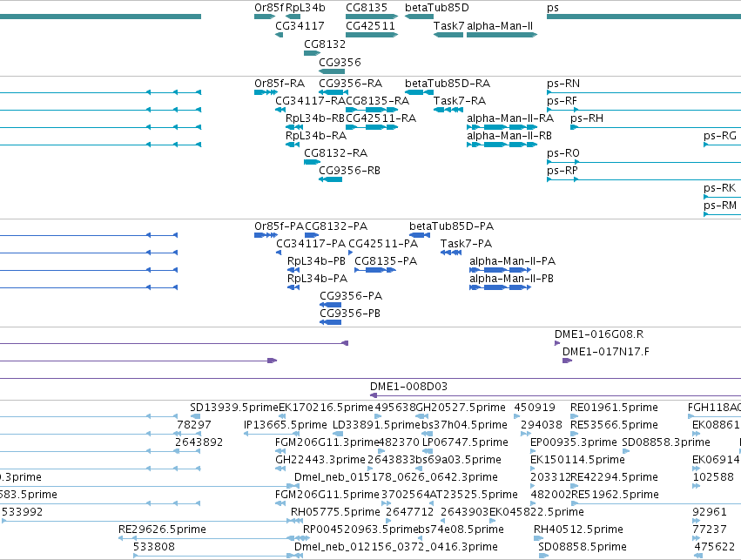Select the GH20527.5prime EST label
Viewport: 741px width, 560px height.
[x=461, y=408]
